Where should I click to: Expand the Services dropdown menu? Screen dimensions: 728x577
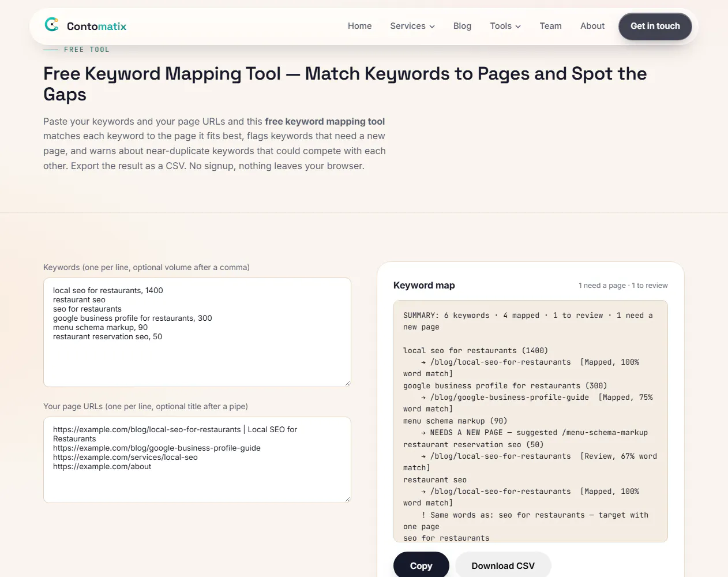pos(412,26)
